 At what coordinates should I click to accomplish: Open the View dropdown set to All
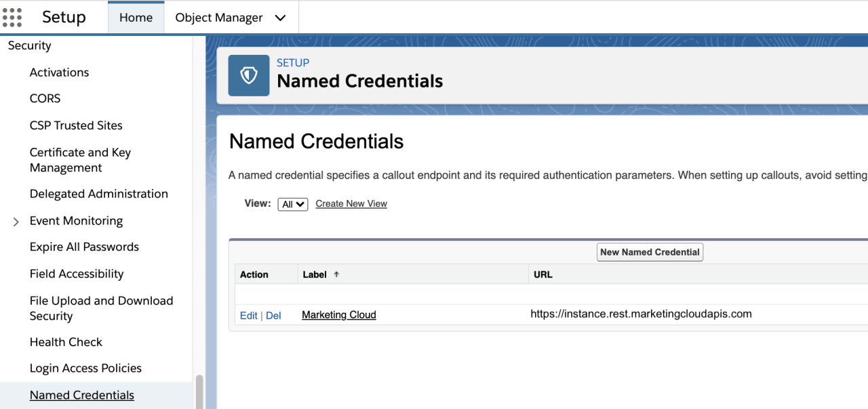pyautogui.click(x=293, y=204)
